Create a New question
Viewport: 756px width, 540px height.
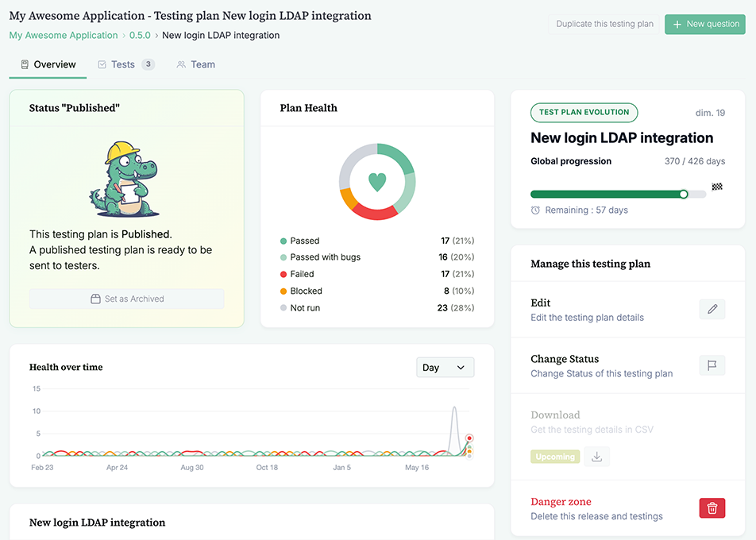tap(705, 24)
